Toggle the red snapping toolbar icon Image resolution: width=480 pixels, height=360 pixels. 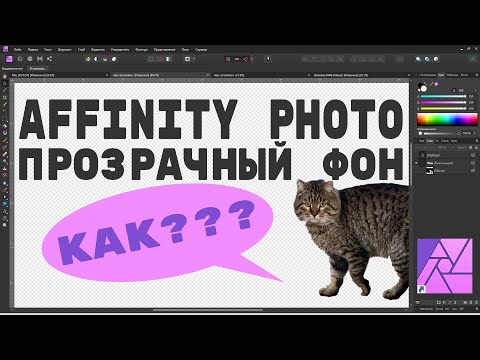[246, 59]
